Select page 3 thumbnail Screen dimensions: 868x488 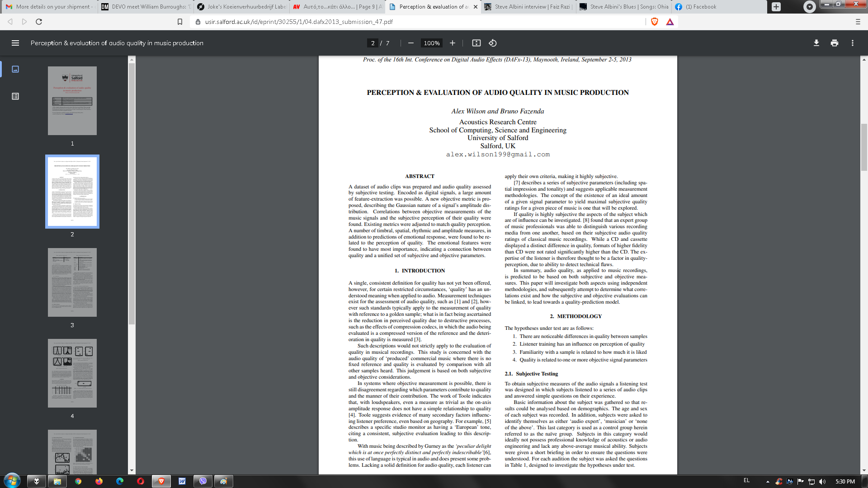point(72,282)
